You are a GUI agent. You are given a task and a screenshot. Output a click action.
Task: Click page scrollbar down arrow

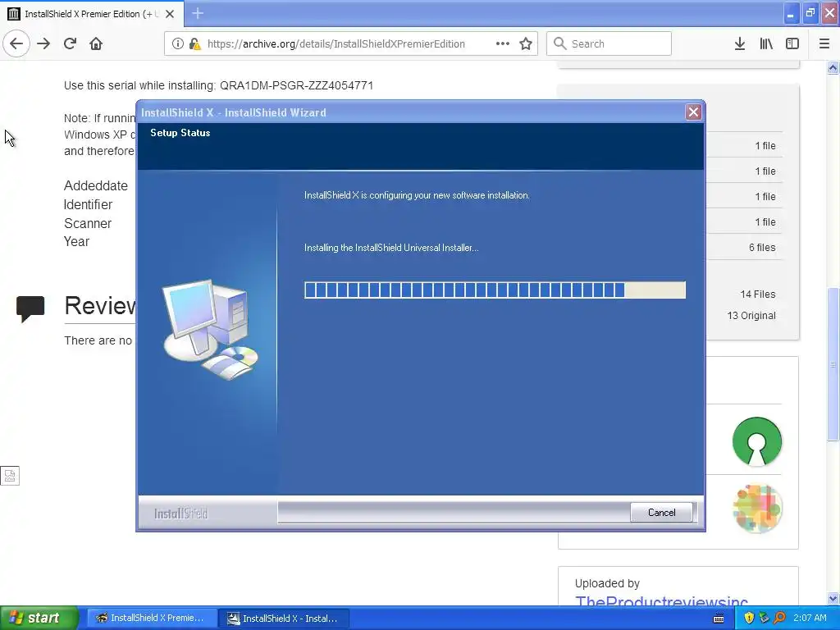[833, 599]
